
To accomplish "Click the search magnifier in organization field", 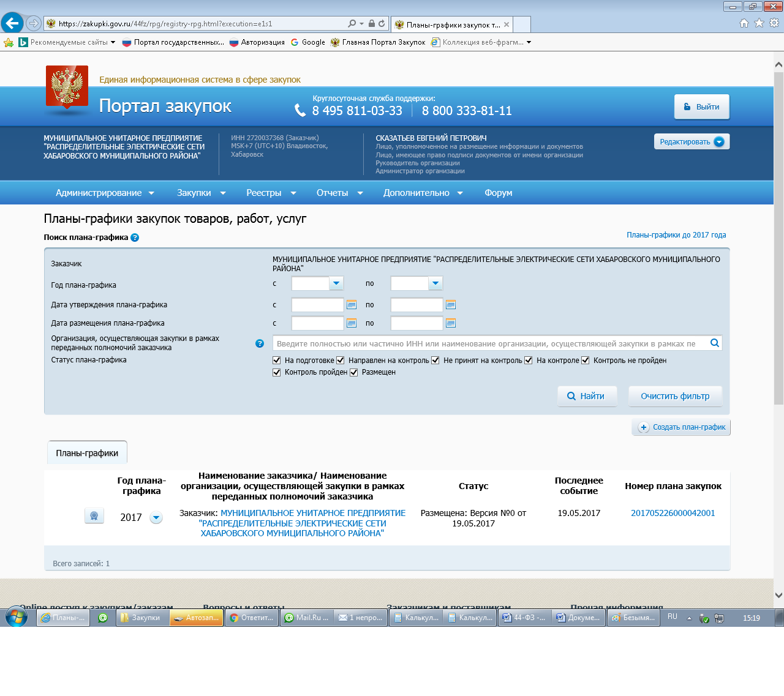I will 714,343.
